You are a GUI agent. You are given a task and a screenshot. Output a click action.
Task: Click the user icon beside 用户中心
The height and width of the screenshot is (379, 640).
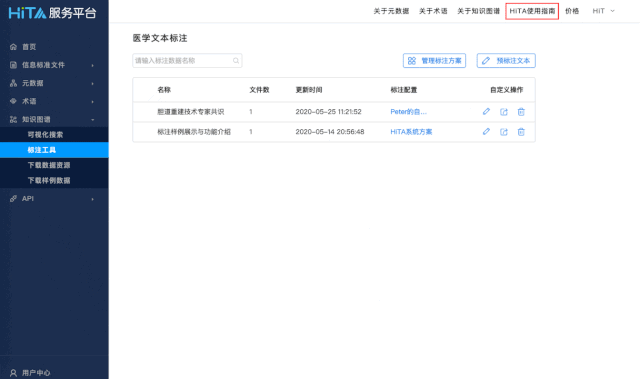pyautogui.click(x=13, y=373)
